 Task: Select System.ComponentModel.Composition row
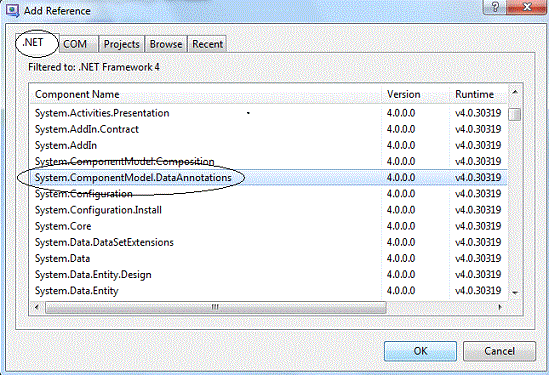(x=269, y=161)
